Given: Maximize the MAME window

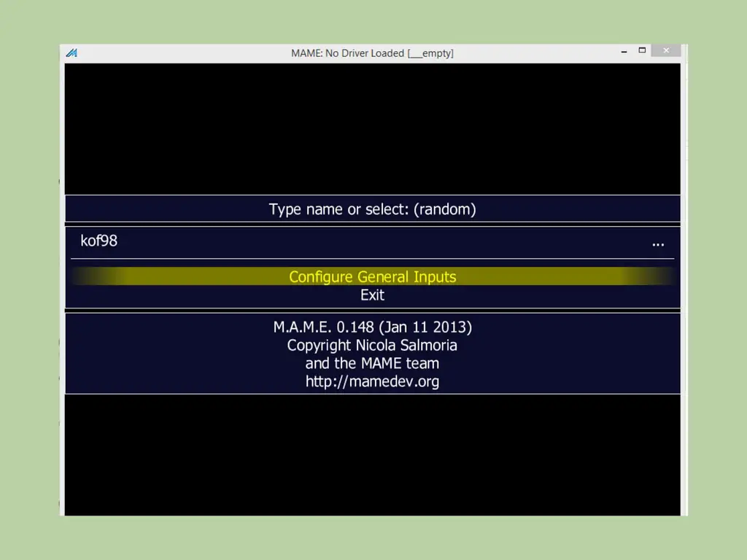Looking at the screenshot, I should [x=642, y=50].
